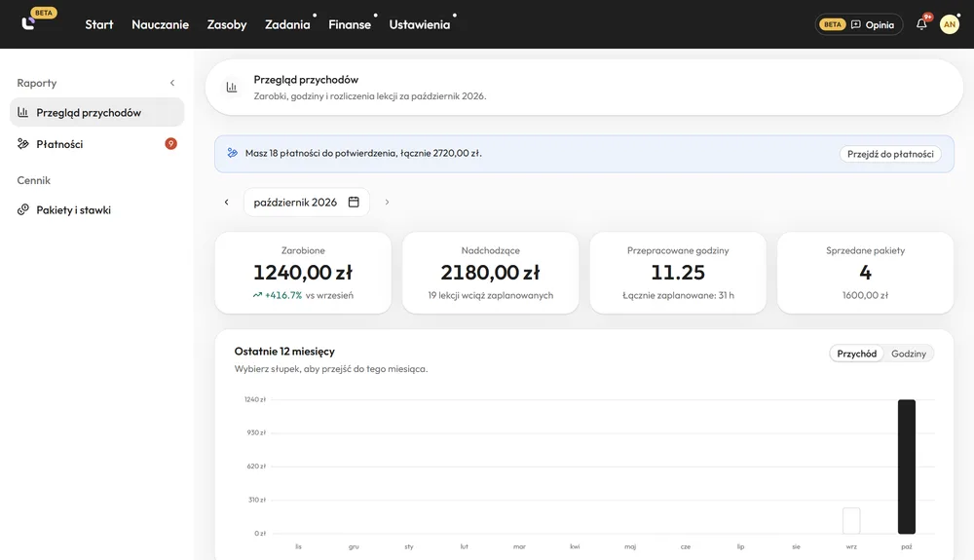Click the BETA Opinia feedback button
974x560 pixels.
[x=858, y=24]
